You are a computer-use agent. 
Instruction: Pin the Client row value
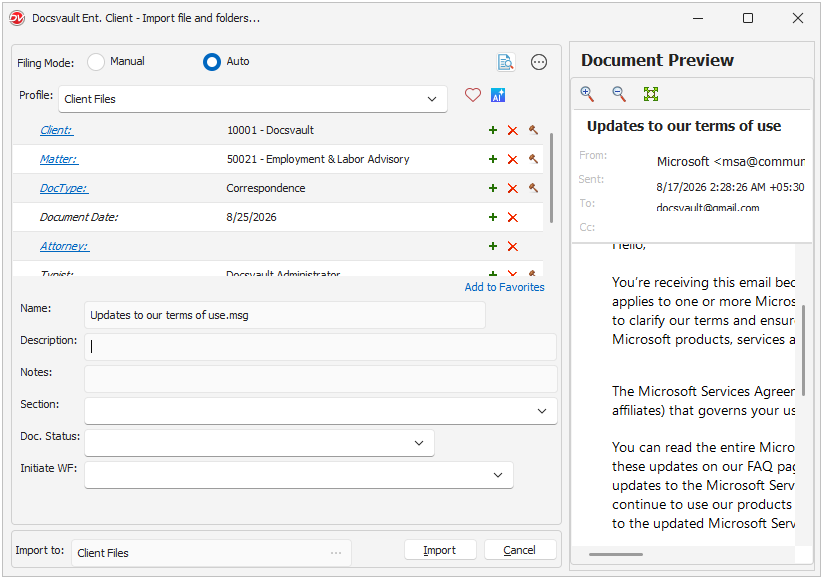tap(534, 130)
